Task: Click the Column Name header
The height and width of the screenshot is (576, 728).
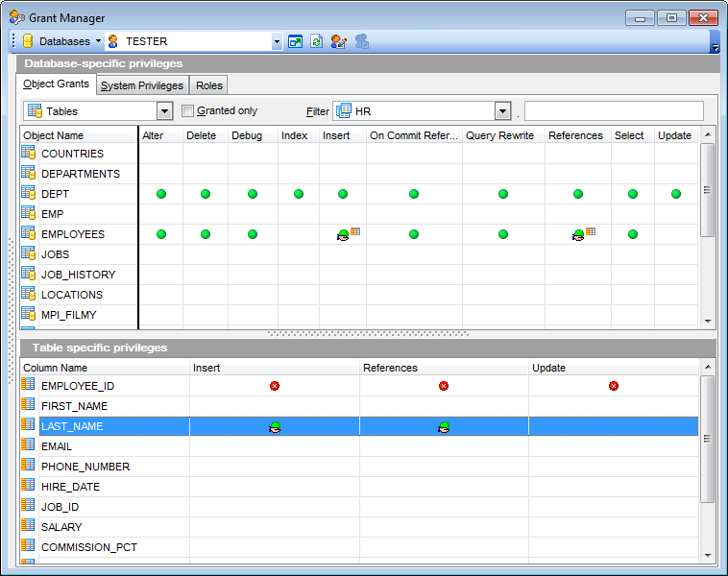Action: (x=105, y=368)
